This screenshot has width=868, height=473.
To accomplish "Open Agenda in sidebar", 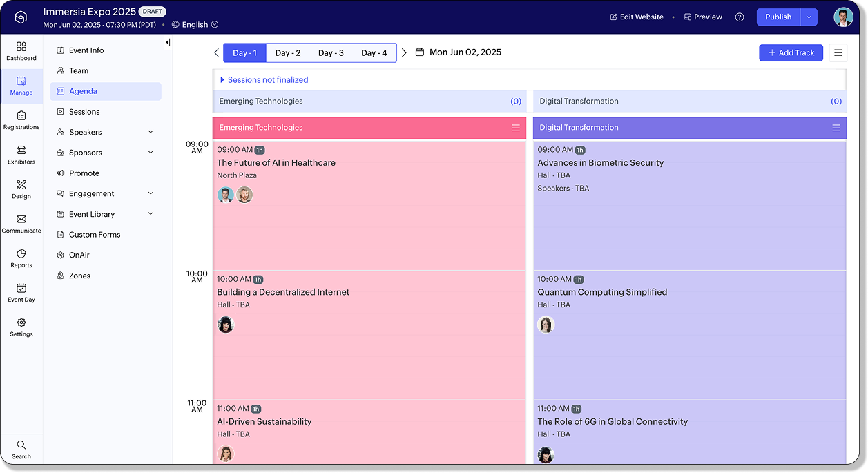I will click(106, 91).
